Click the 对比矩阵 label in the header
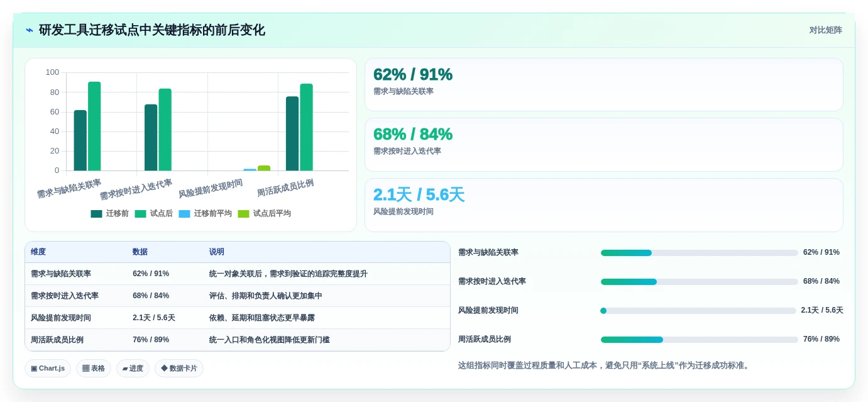This screenshot has width=868, height=402. click(825, 30)
